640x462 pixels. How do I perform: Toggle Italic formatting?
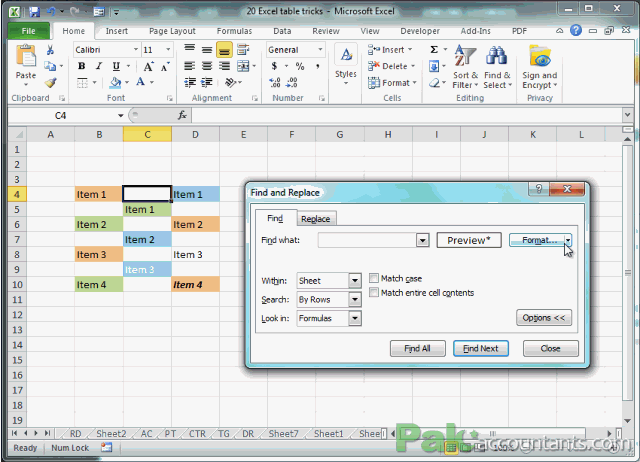[98, 66]
